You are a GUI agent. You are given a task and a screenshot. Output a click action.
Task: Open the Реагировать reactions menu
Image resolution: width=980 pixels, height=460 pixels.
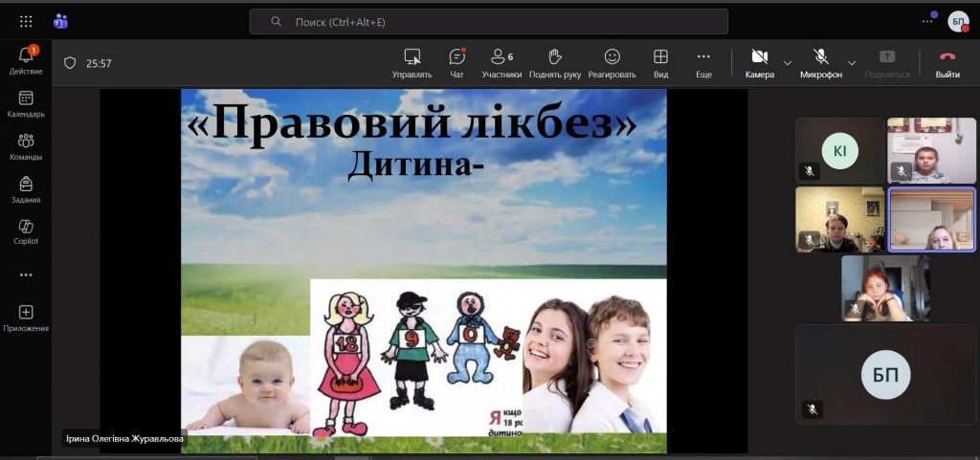click(612, 64)
